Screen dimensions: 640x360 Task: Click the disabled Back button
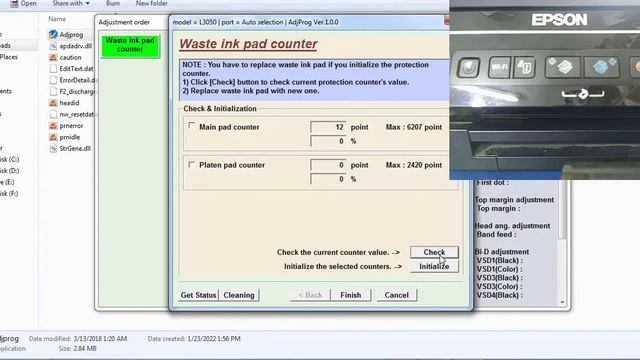point(310,295)
